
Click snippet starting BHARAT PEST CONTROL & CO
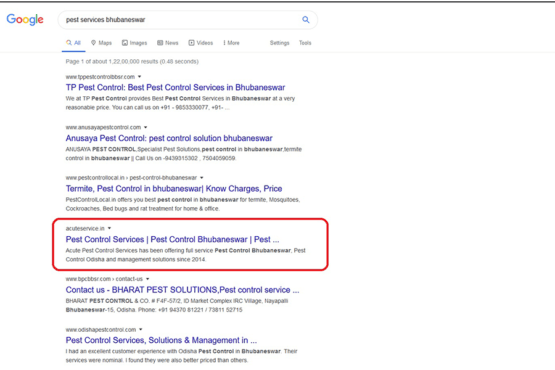coord(177,306)
